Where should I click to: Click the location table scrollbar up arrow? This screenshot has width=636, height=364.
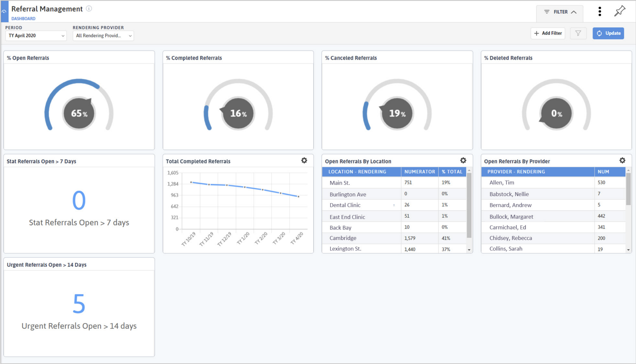pos(469,170)
